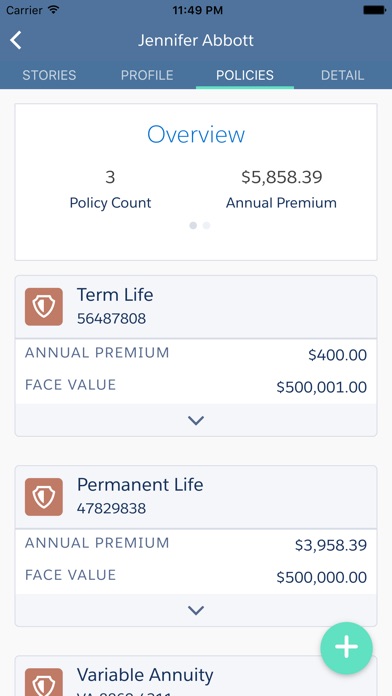The width and height of the screenshot is (392, 696).
Task: Tap the Wi-Fi status icon
Action: pyautogui.click(x=54, y=10)
